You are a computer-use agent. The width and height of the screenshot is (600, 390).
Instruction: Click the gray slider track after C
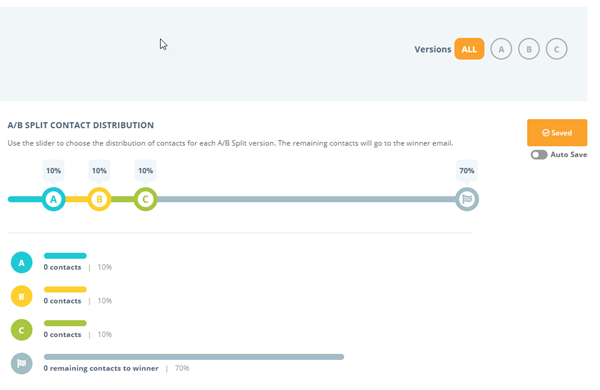tap(306, 199)
